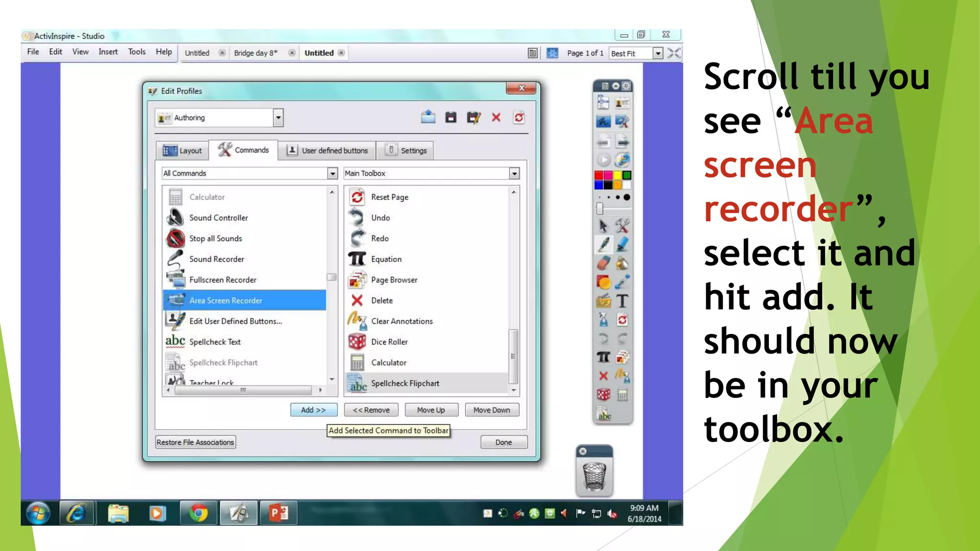Click the red X Delete icon in toolbox

tap(603, 376)
